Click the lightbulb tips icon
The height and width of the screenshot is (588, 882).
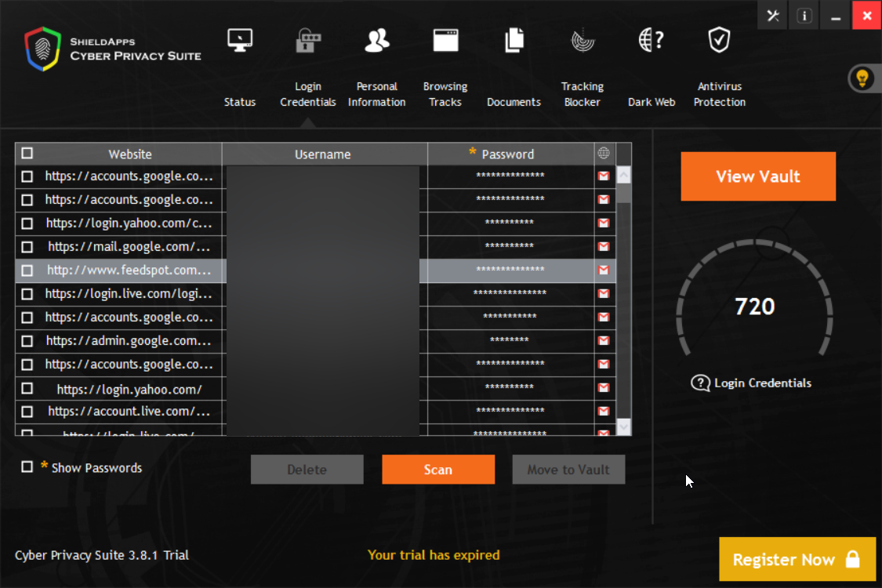(x=862, y=78)
